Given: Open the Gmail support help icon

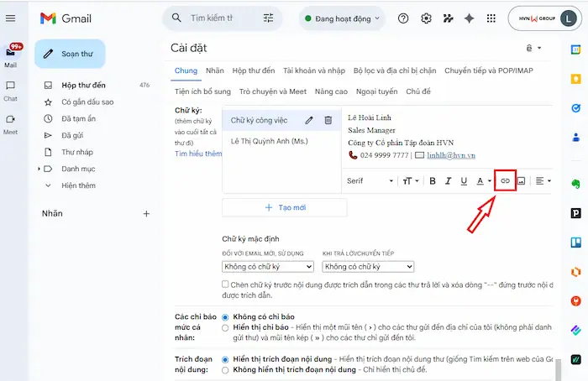Looking at the screenshot, I should pos(403,18).
